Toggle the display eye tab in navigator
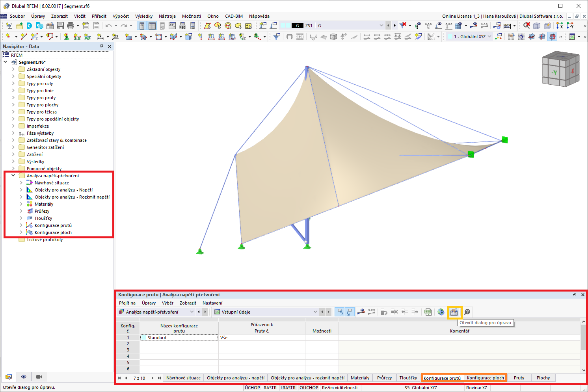Viewport: 588px width, 392px height. [24, 377]
